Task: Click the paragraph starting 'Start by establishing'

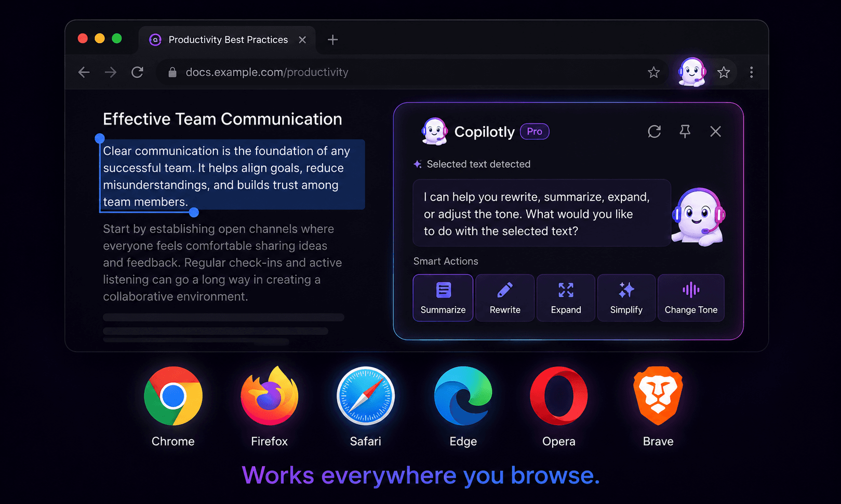Action: point(222,263)
